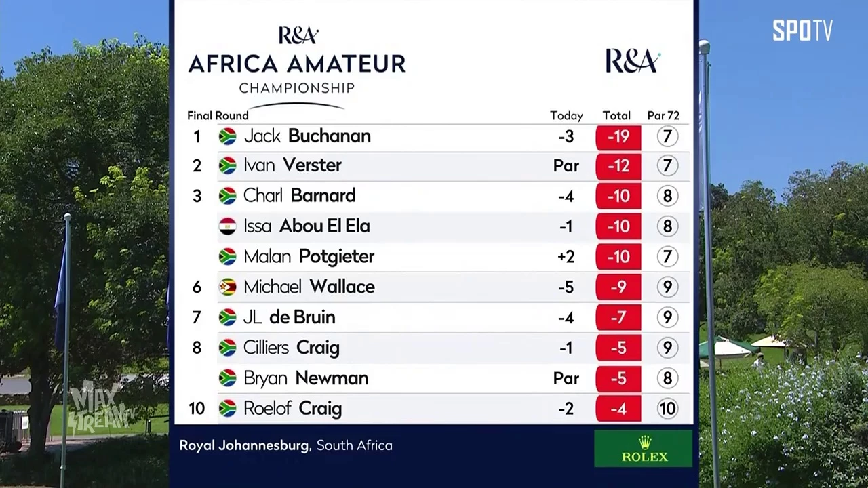Click the flag icon next to Ivan Verster
The height and width of the screenshot is (488, 868).
[227, 166]
